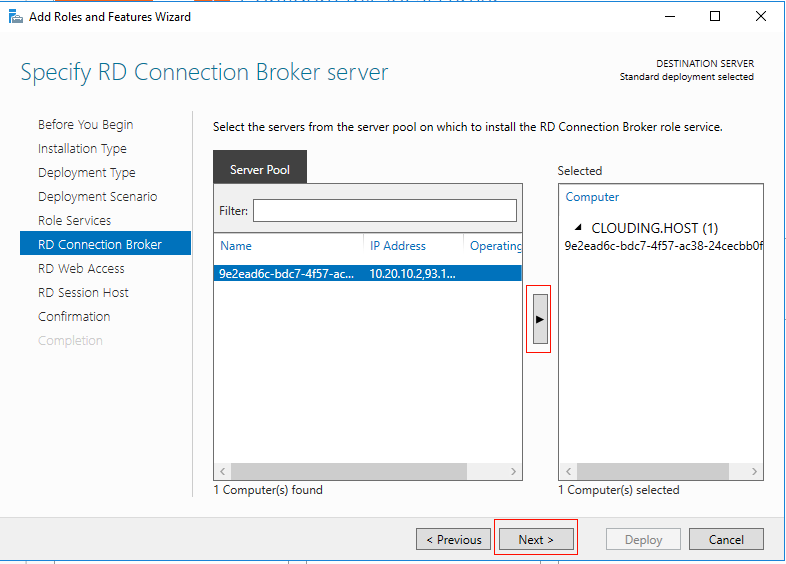Click Server Pool horizontal scrollbar thumb
Screen dimensions: 786x564
click(349, 471)
